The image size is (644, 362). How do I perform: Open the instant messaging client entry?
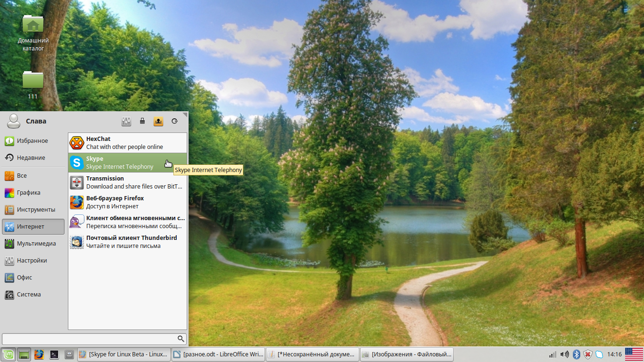point(127,222)
